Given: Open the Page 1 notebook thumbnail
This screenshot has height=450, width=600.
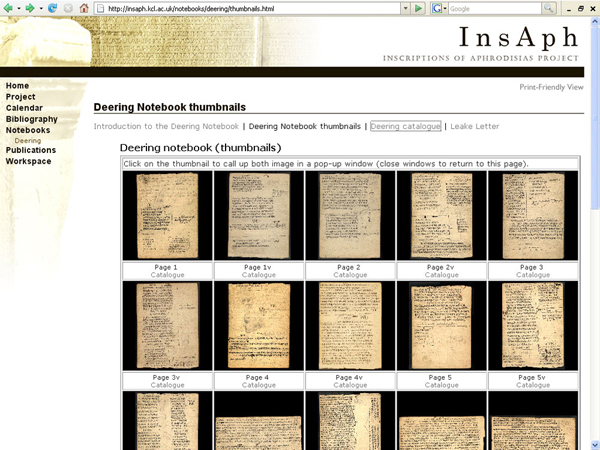Looking at the screenshot, I should (x=167, y=215).
